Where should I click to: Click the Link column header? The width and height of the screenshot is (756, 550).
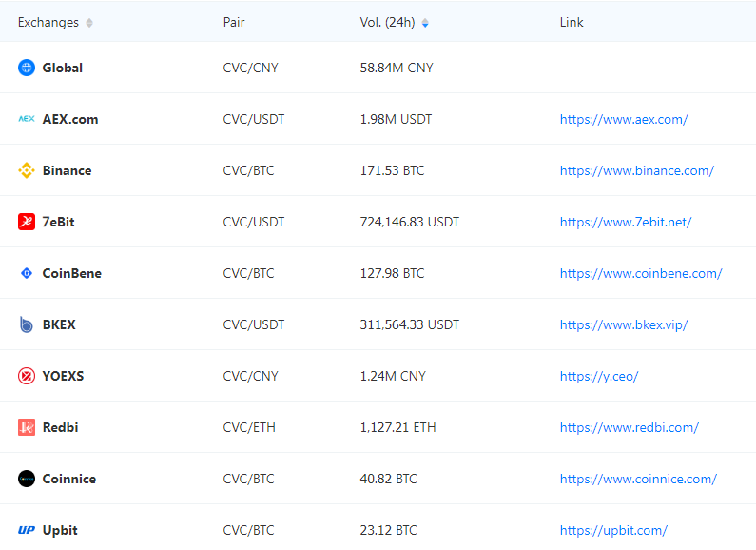572,22
